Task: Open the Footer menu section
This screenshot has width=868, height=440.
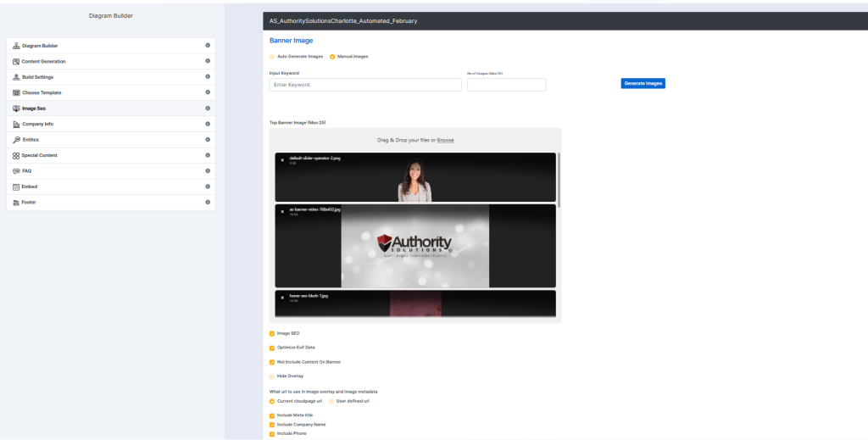Action: pyautogui.click(x=111, y=203)
